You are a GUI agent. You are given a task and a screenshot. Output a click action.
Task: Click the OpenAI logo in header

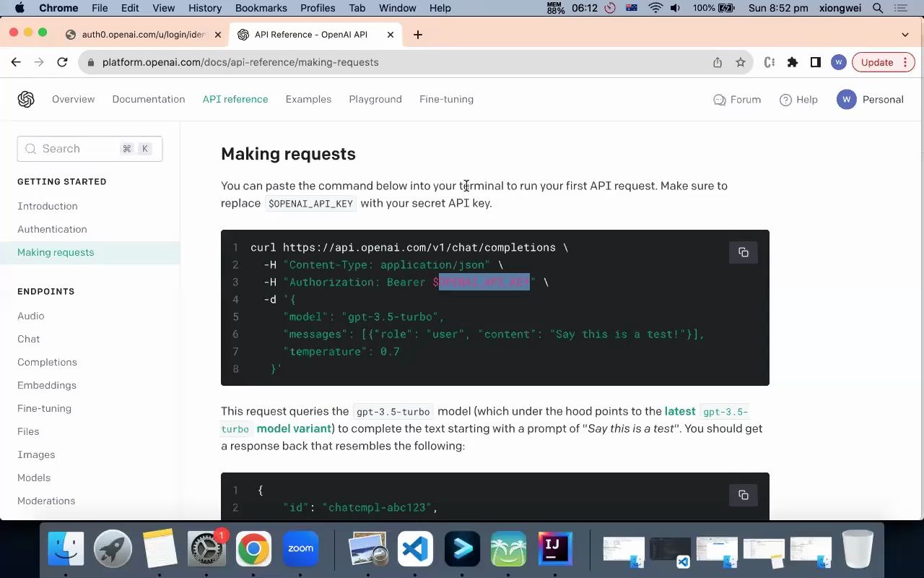[26, 99]
